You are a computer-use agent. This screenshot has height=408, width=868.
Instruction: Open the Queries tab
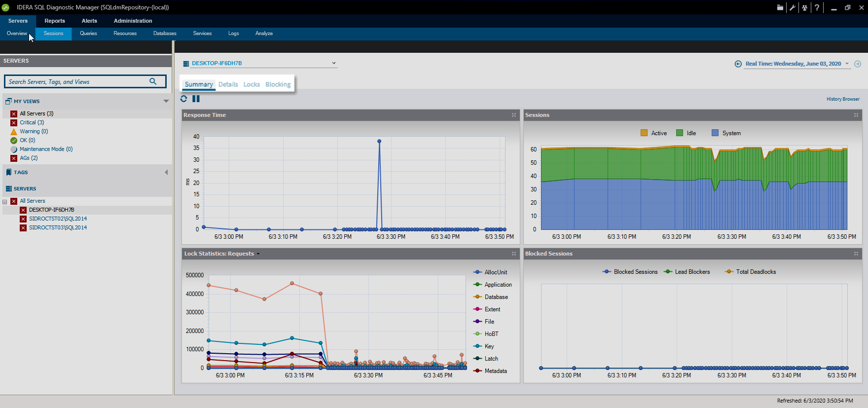point(88,34)
